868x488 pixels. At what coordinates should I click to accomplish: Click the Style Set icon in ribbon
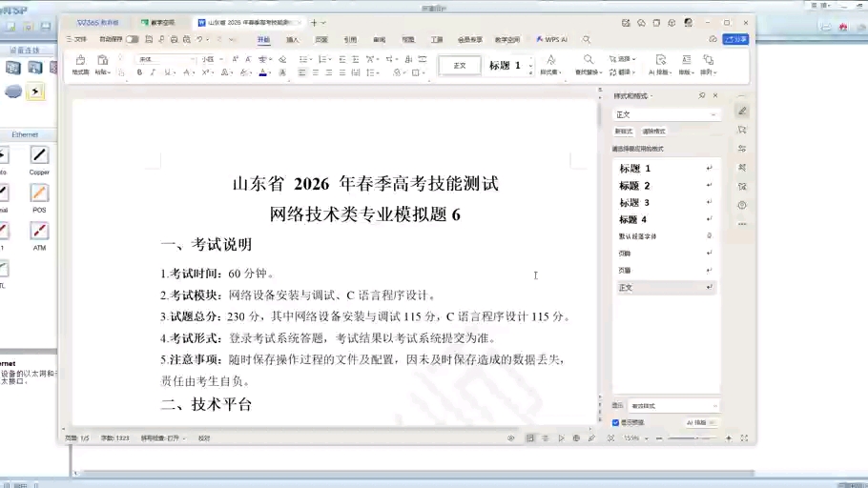pos(550,59)
